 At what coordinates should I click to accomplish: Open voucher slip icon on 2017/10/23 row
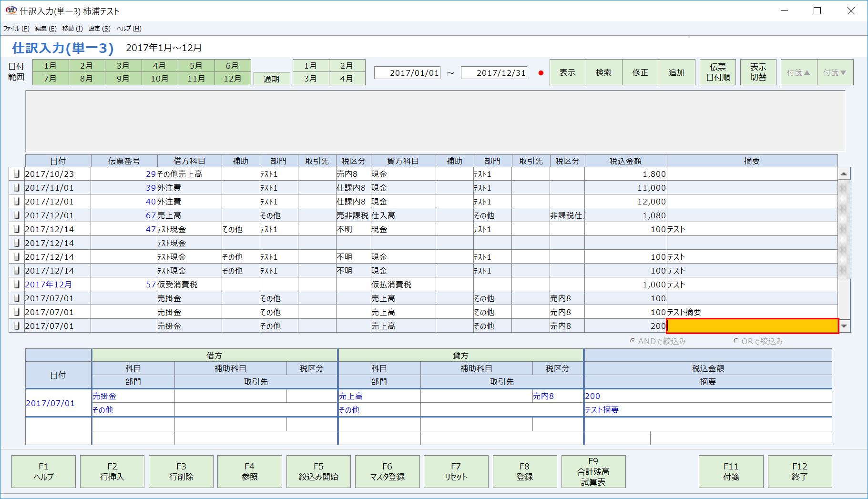17,174
